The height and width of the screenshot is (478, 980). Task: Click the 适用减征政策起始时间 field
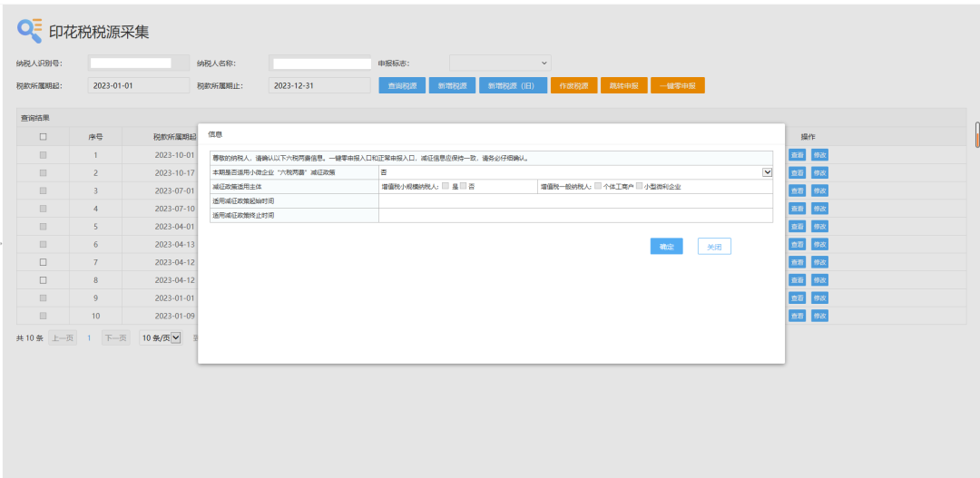coord(575,201)
